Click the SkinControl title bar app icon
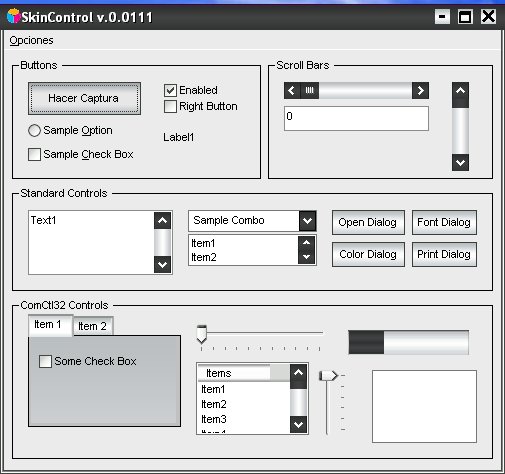This screenshot has width=505, height=474. pos(13,16)
